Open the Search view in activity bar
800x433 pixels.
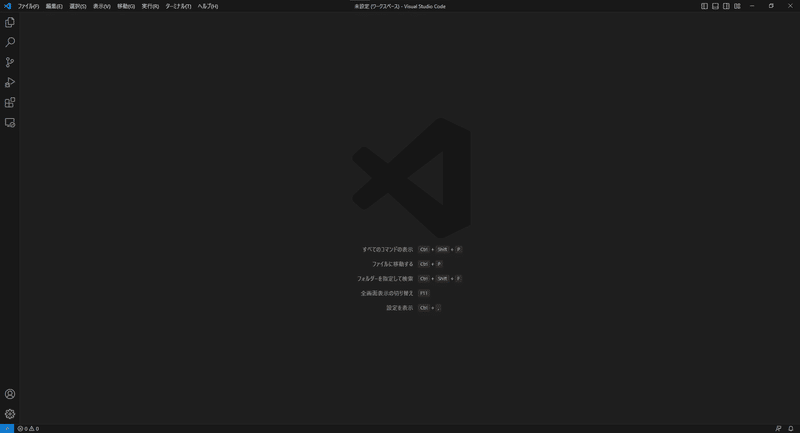click(x=10, y=42)
